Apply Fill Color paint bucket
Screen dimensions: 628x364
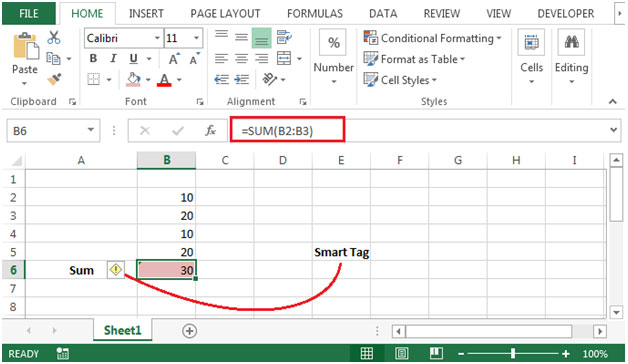point(133,79)
